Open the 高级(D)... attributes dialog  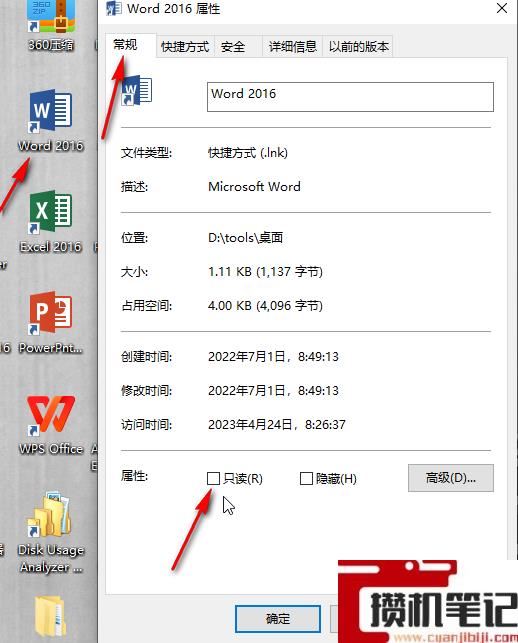(451, 478)
